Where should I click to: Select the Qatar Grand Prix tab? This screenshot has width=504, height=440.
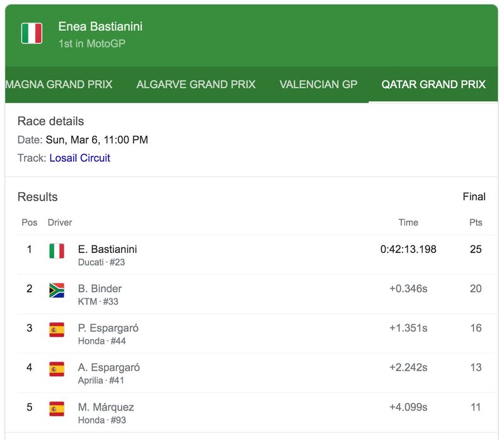433,84
